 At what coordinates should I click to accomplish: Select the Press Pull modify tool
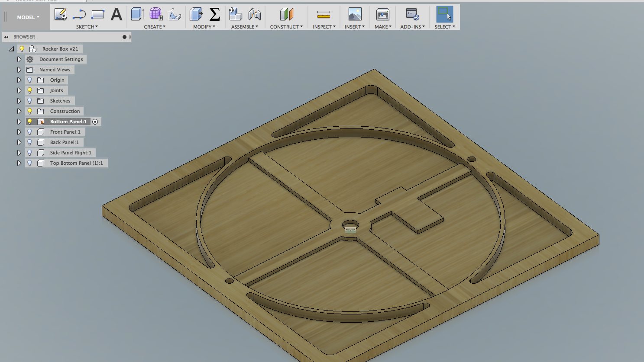196,14
